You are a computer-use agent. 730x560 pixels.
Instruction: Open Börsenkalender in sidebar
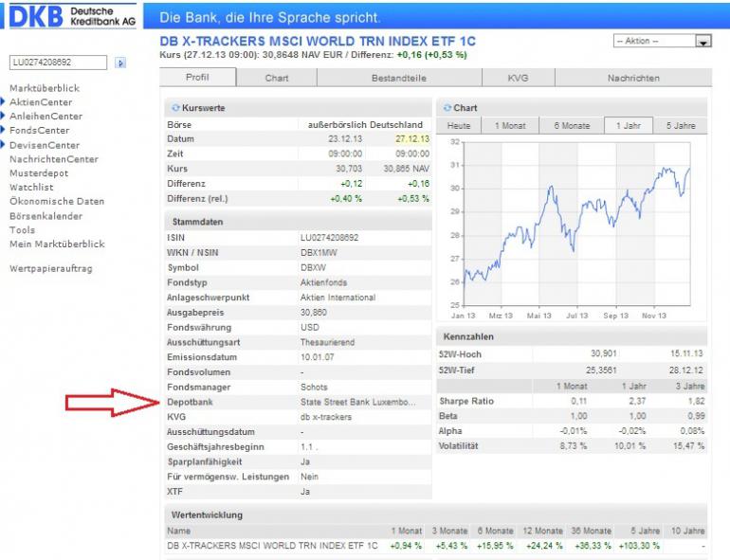click(46, 216)
